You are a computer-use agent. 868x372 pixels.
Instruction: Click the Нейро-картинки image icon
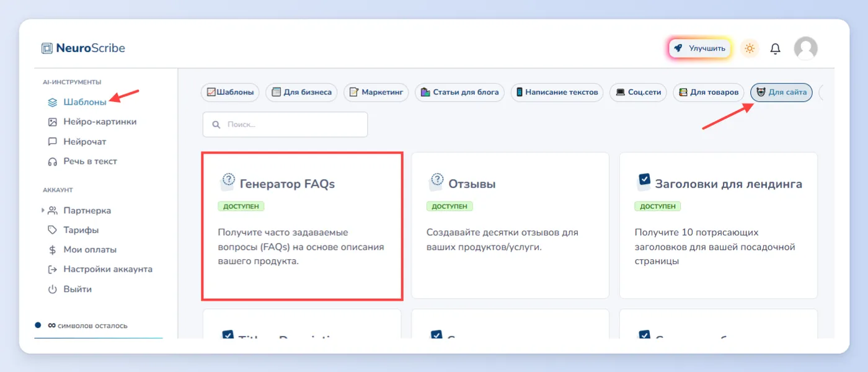(53, 122)
